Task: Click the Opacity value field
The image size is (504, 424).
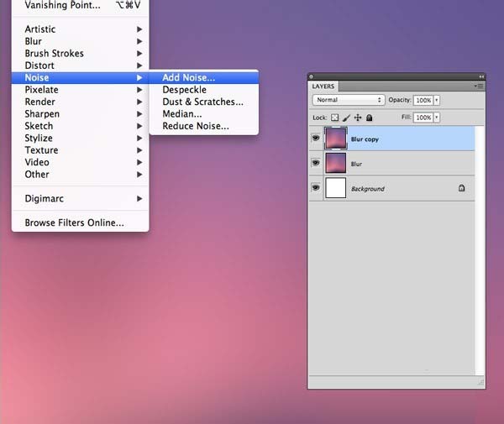Action: [x=423, y=100]
